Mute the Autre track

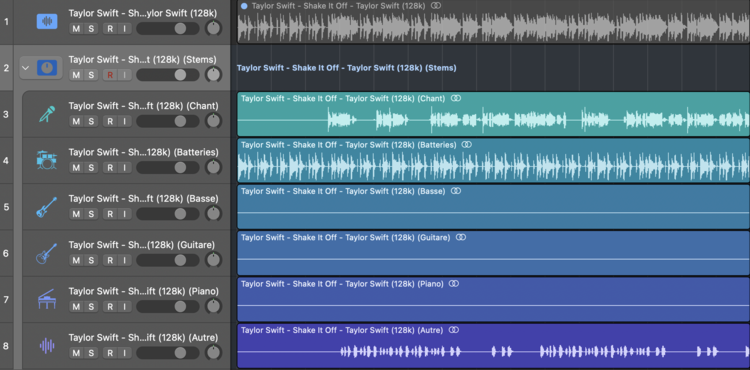pos(76,353)
